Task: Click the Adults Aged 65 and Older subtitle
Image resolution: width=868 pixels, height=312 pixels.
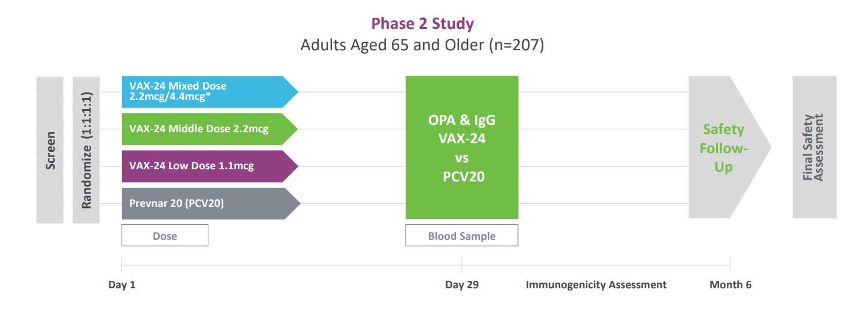Action: point(422,45)
